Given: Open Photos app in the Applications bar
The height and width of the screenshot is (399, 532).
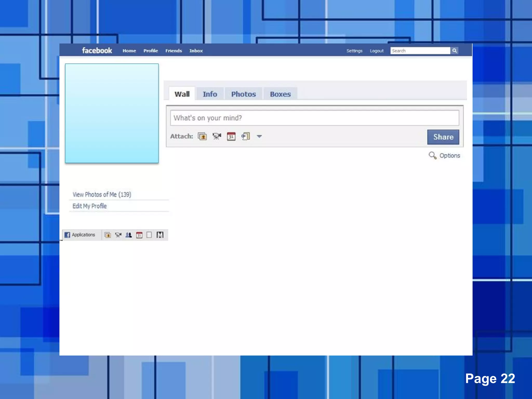Looking at the screenshot, I should pos(108,235).
